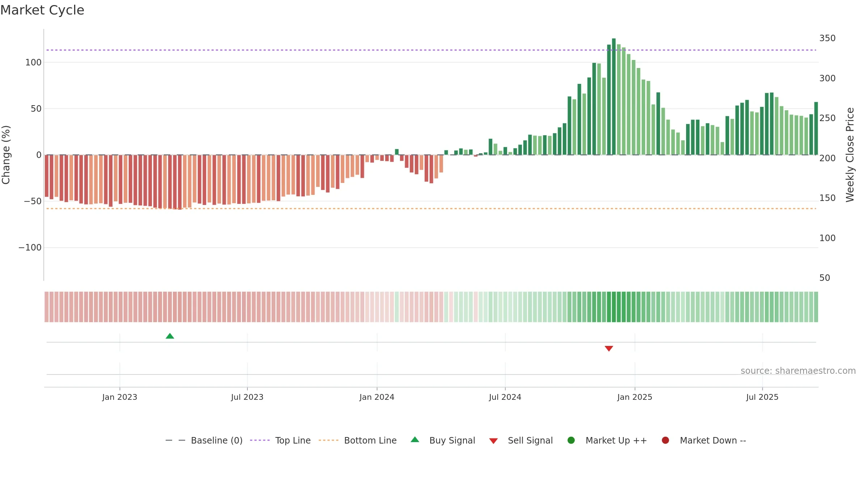The height and width of the screenshot is (488, 868).
Task: Toggle the Market Up ++ legend entry
Action: pyautogui.click(x=607, y=440)
